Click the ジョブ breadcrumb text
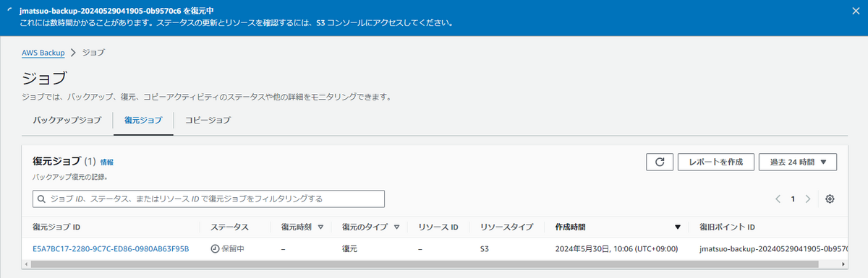This screenshot has width=868, height=278. coord(95,53)
